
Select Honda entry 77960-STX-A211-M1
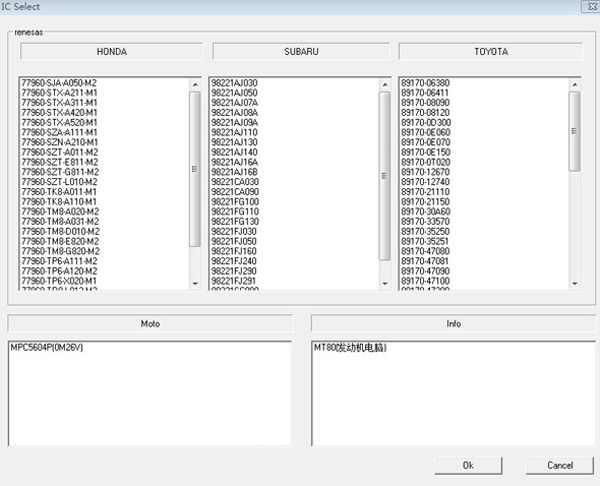pos(59,93)
